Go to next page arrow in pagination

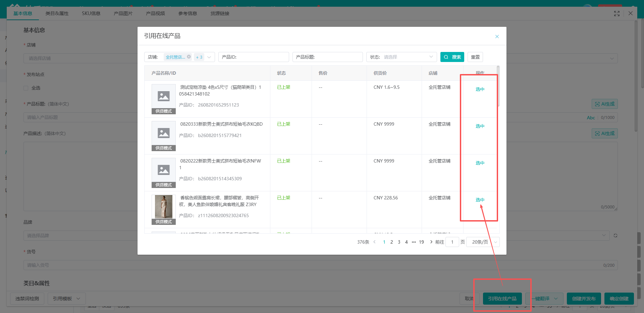(431, 242)
